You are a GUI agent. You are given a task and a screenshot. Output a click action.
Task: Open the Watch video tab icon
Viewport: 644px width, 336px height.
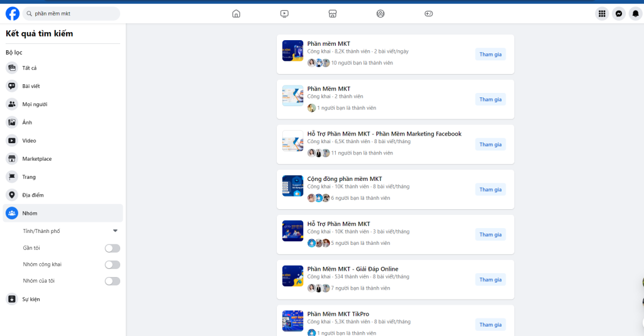click(284, 14)
